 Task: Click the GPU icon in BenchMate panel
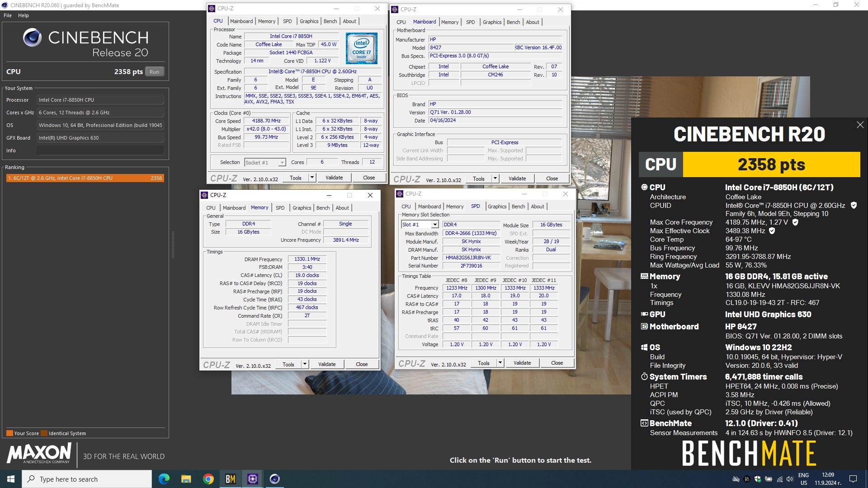click(644, 314)
